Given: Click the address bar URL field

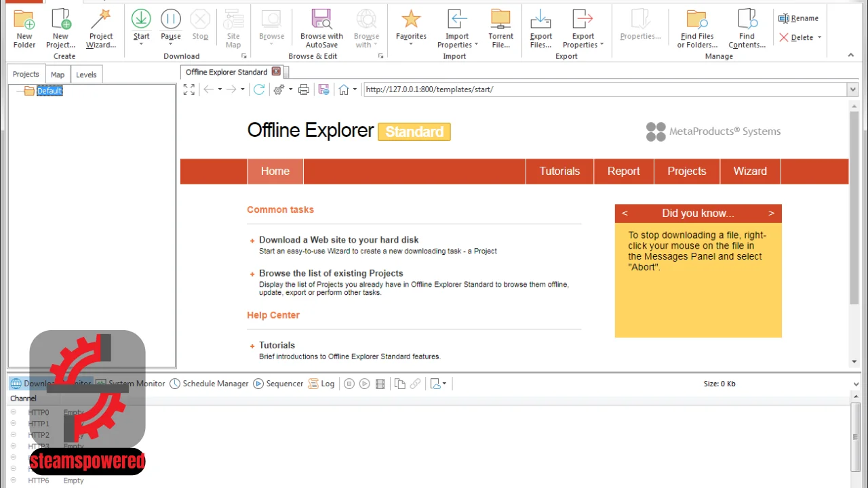Looking at the screenshot, I should [x=605, y=89].
